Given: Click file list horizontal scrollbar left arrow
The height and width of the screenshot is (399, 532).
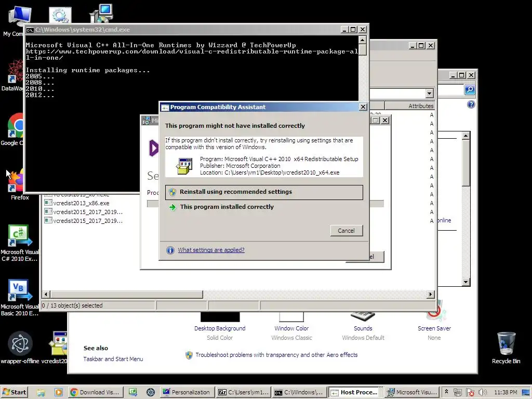Looking at the screenshot, I should pyautogui.click(x=46, y=295).
